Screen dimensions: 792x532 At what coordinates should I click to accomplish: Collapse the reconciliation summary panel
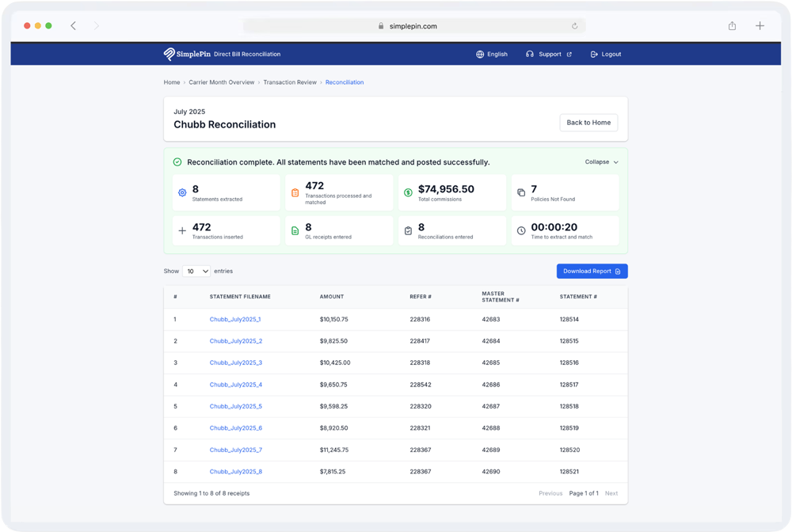[x=601, y=162]
